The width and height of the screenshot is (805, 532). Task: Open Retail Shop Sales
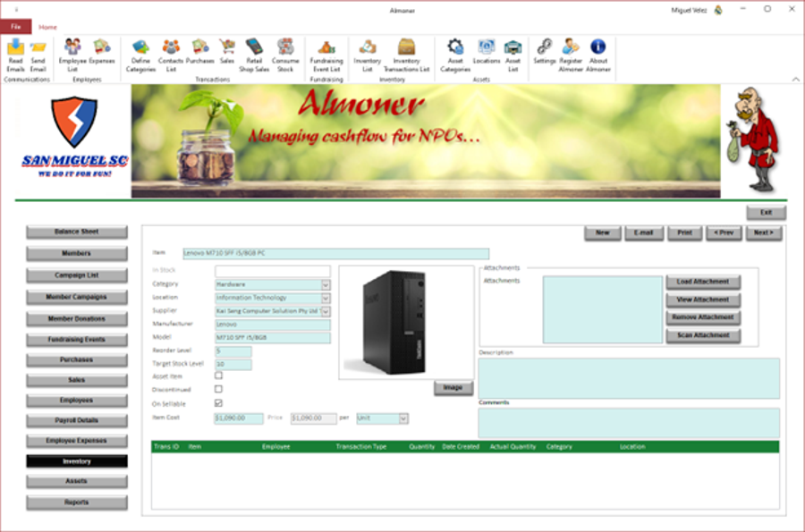click(x=254, y=55)
